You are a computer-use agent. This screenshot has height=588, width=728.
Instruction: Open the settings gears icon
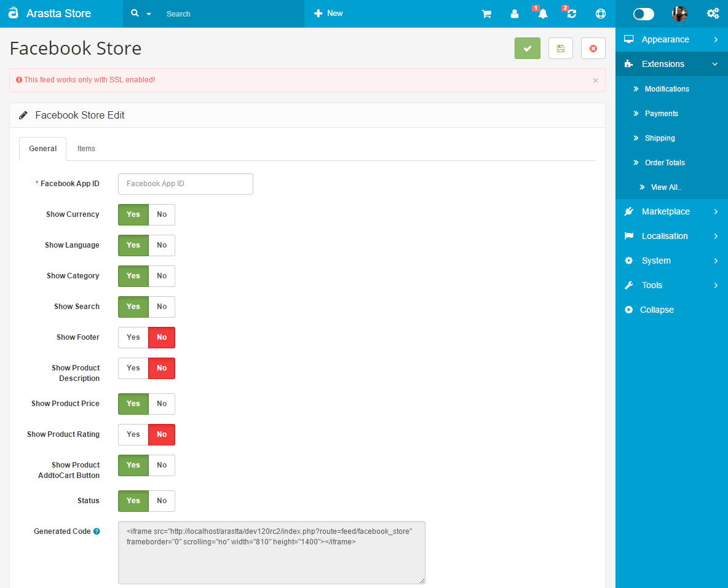click(713, 14)
